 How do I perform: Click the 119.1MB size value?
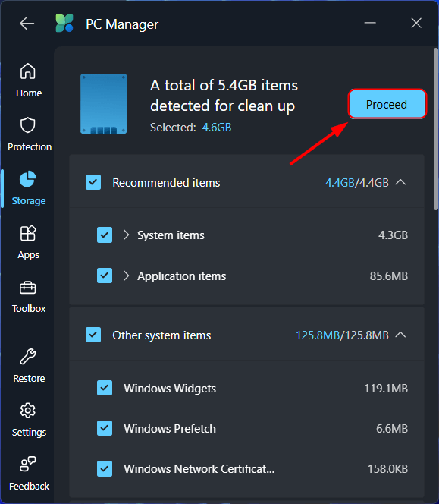(386, 389)
